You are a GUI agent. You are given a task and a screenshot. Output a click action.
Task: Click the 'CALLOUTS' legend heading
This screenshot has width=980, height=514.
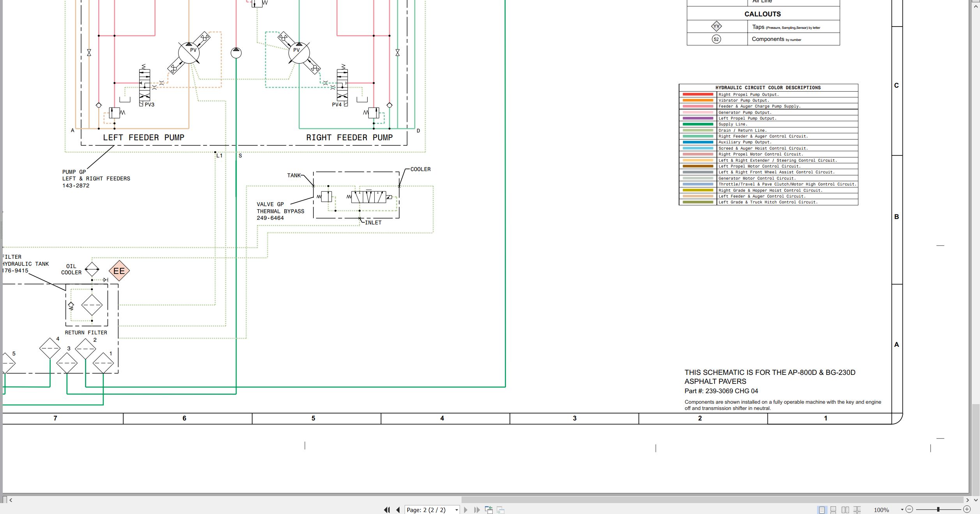762,14
